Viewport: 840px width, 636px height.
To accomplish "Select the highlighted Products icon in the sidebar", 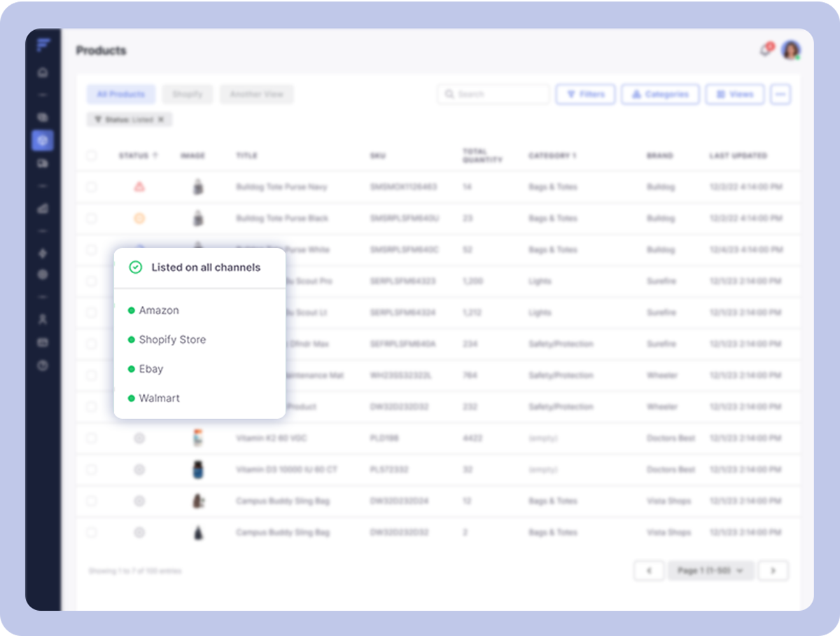I will click(x=43, y=140).
